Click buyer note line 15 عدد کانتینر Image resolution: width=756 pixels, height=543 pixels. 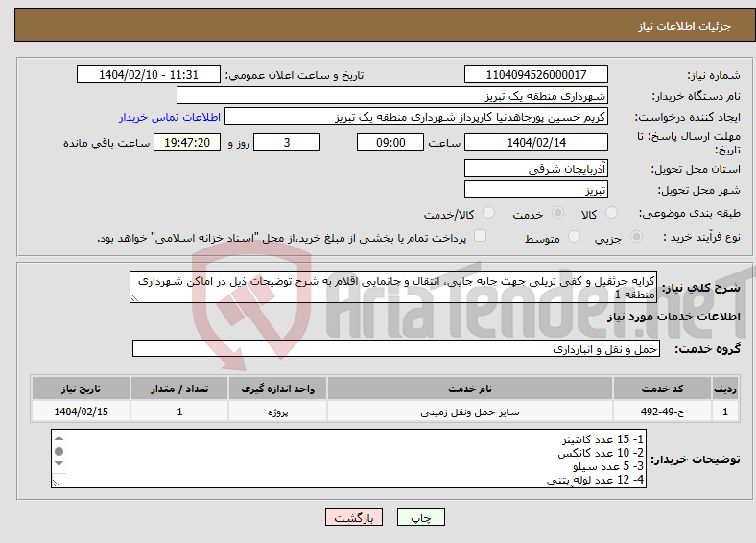tap(602, 439)
